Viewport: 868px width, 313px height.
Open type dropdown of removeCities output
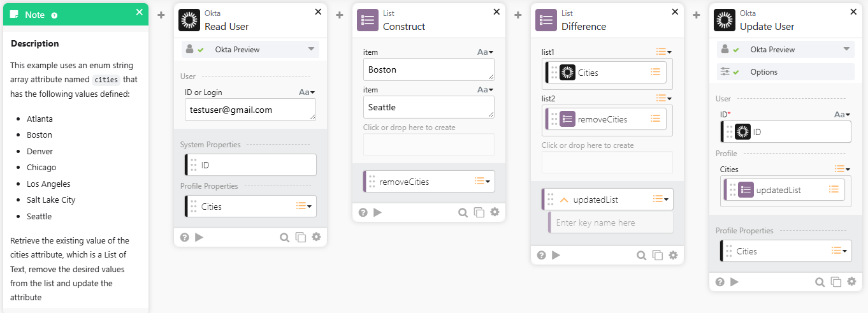click(x=483, y=182)
